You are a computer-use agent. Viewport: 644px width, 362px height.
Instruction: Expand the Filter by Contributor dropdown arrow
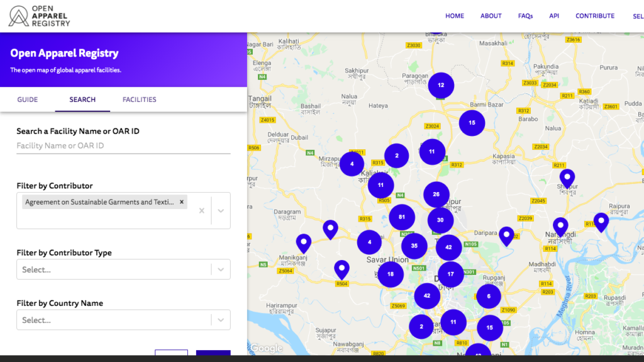[x=221, y=211]
